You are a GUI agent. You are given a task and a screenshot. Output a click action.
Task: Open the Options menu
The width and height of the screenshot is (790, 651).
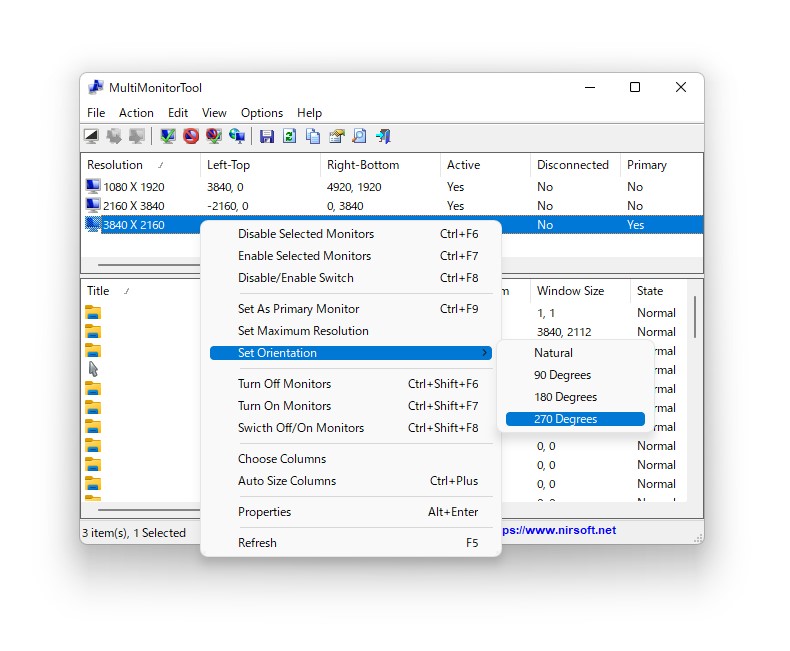262,113
